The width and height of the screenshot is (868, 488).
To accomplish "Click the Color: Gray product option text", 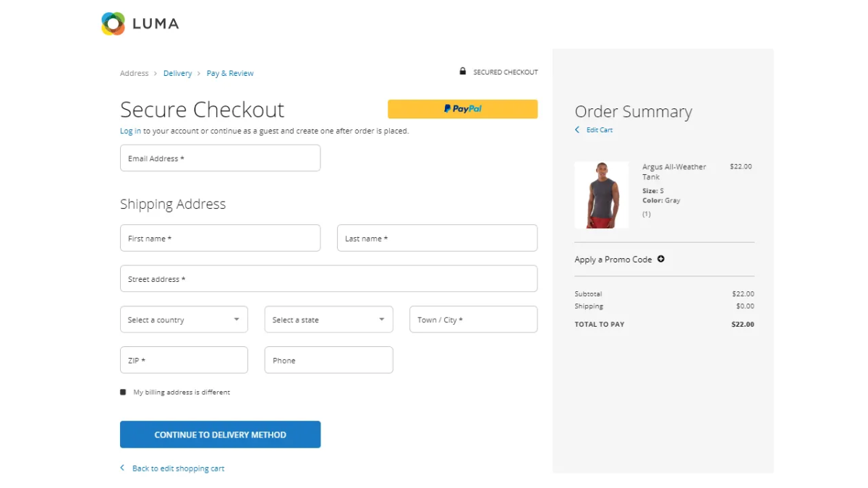I will (x=661, y=200).
